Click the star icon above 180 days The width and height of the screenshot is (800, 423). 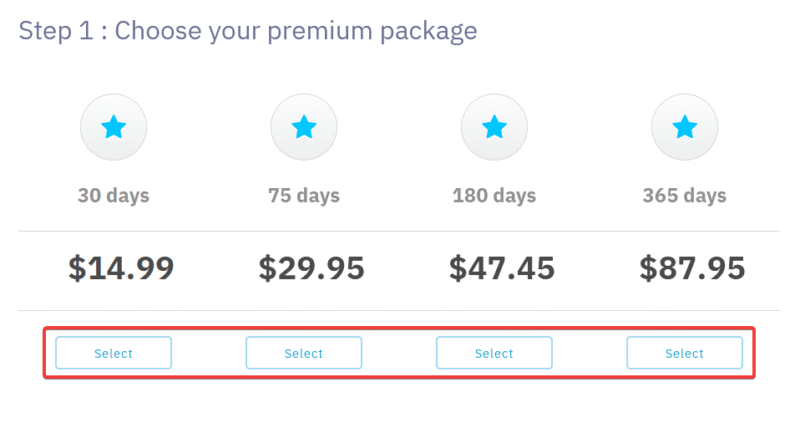494,127
